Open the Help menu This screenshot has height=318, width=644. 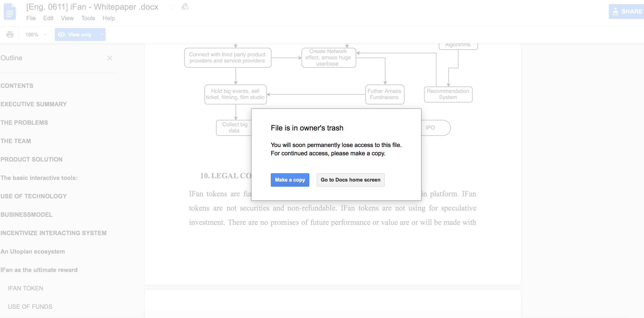(x=109, y=18)
